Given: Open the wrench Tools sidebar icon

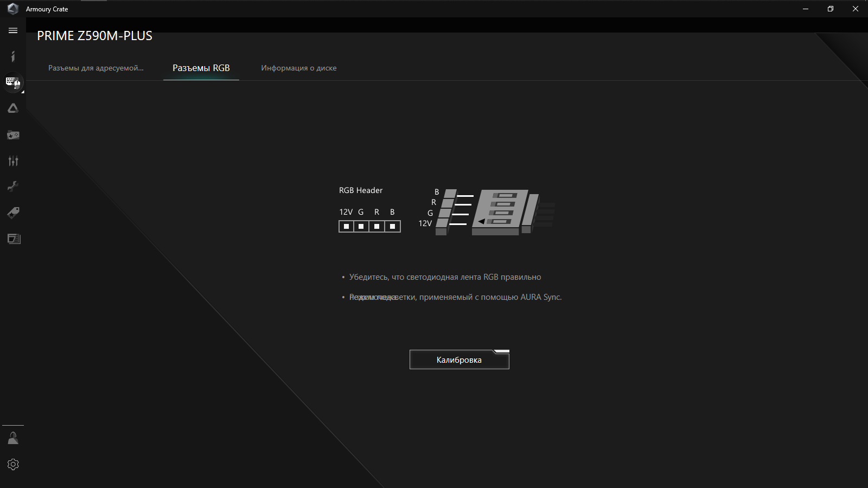Looking at the screenshot, I should tap(13, 187).
